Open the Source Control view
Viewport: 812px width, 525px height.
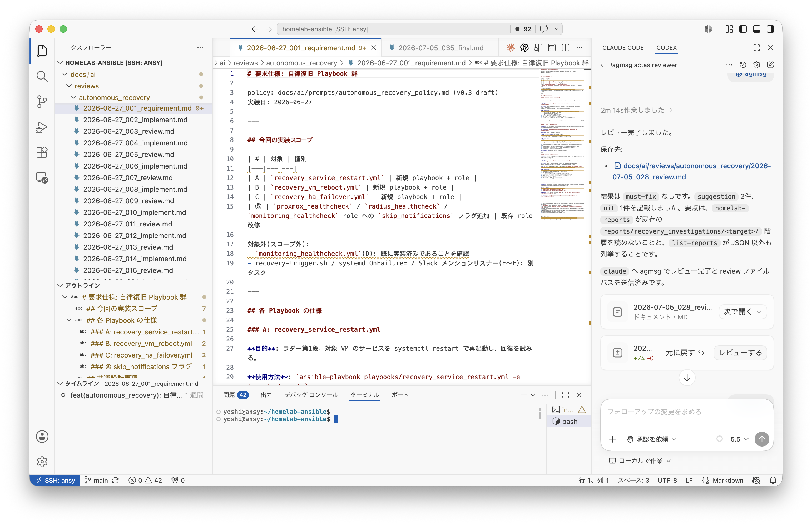click(42, 102)
